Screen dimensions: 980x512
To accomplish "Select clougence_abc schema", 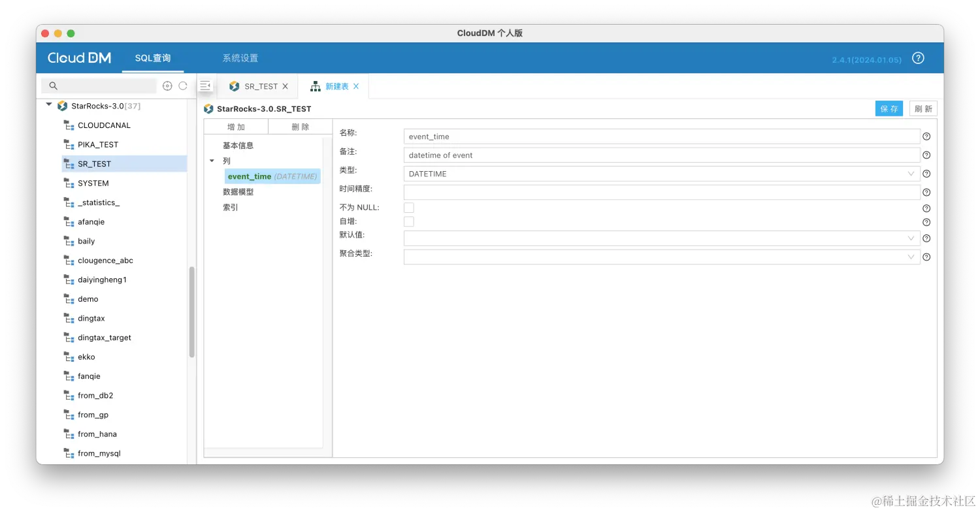I will coord(105,261).
